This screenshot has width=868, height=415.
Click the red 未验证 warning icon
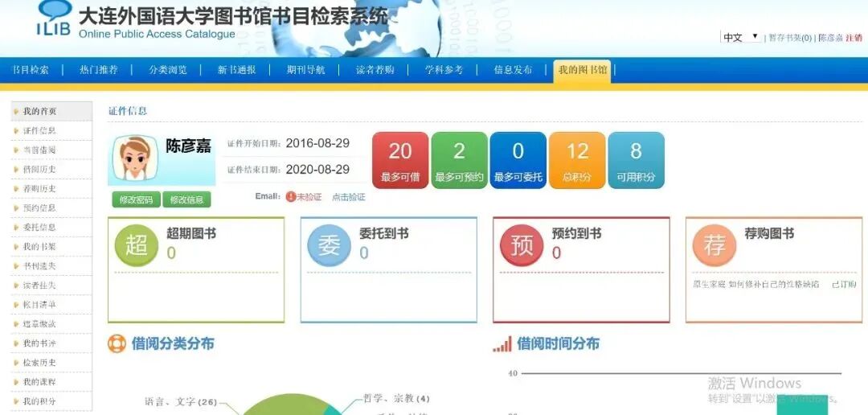tap(291, 197)
